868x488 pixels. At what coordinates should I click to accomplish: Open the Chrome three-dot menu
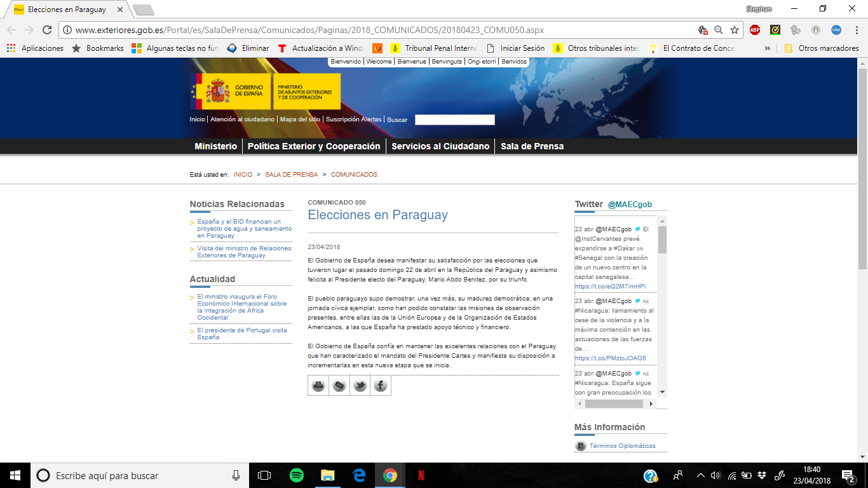point(856,30)
